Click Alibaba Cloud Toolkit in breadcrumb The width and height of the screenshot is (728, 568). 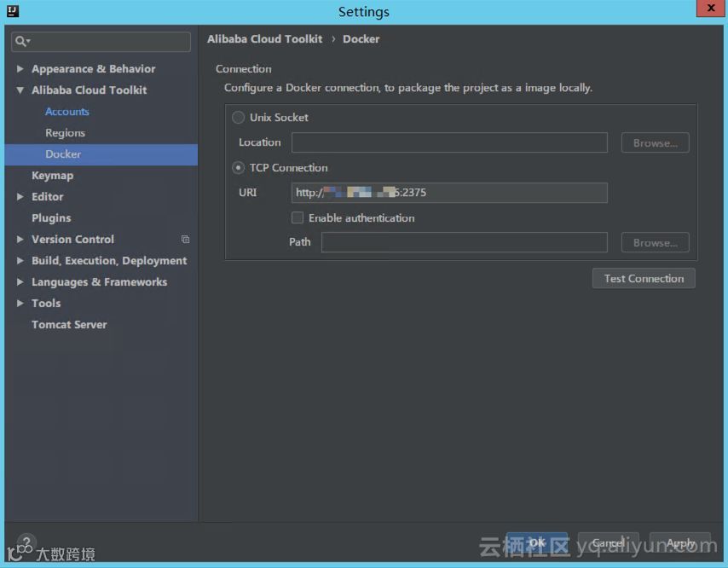(264, 39)
